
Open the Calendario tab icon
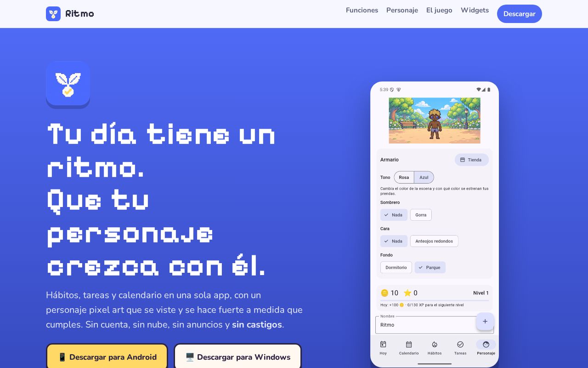coord(409,345)
